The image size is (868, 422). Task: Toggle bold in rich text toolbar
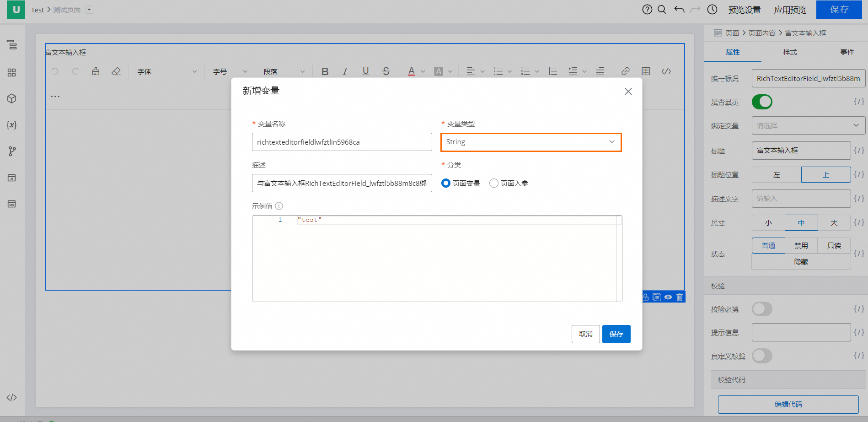pyautogui.click(x=325, y=71)
